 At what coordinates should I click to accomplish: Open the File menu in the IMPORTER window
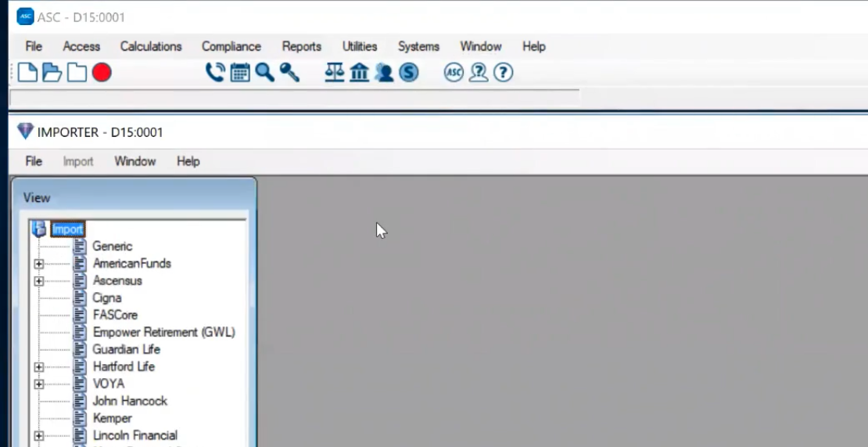34,161
